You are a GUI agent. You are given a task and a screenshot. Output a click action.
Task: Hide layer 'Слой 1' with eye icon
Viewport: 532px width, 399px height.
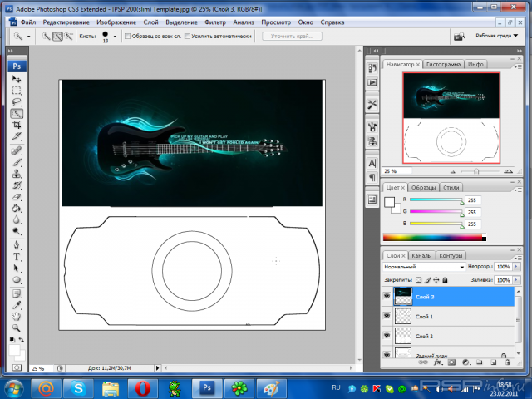(x=387, y=317)
